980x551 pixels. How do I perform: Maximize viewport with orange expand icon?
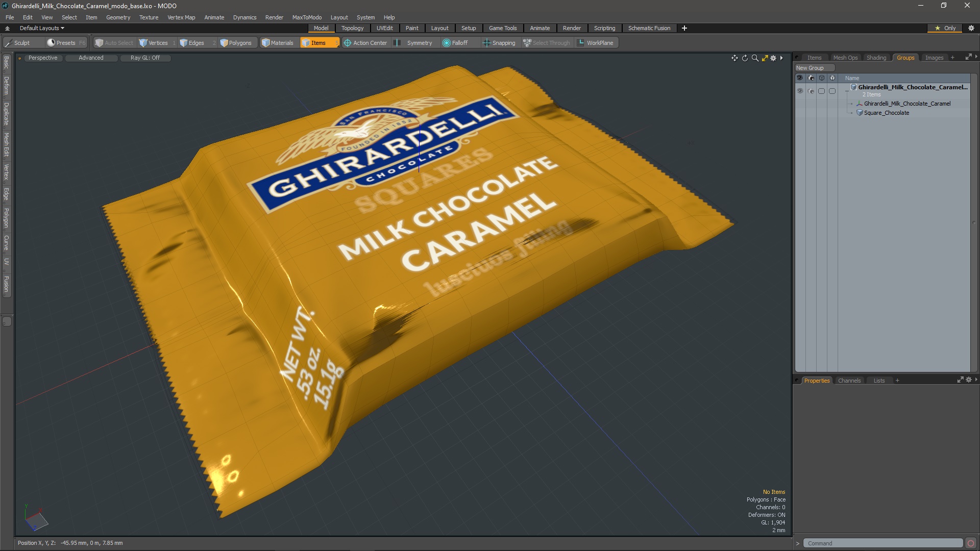pos(765,58)
